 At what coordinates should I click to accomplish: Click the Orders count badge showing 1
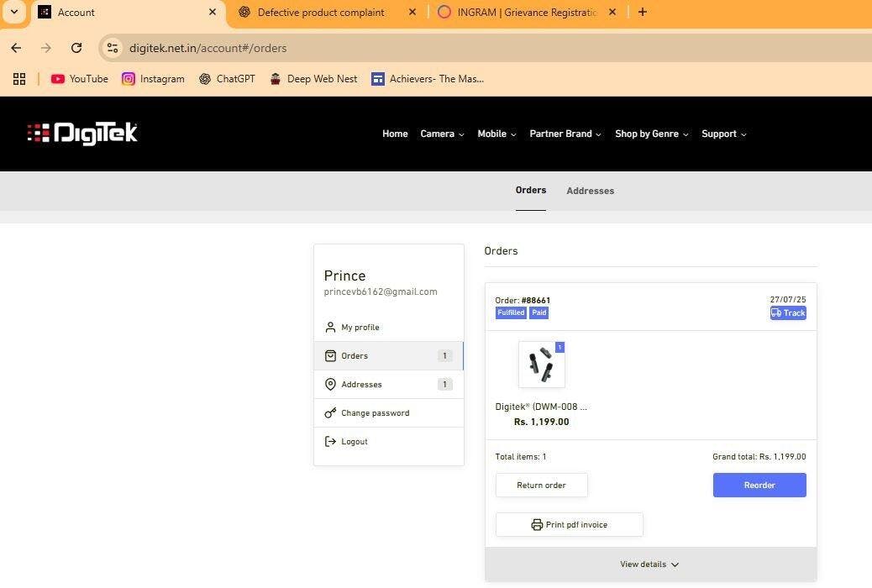click(x=445, y=355)
